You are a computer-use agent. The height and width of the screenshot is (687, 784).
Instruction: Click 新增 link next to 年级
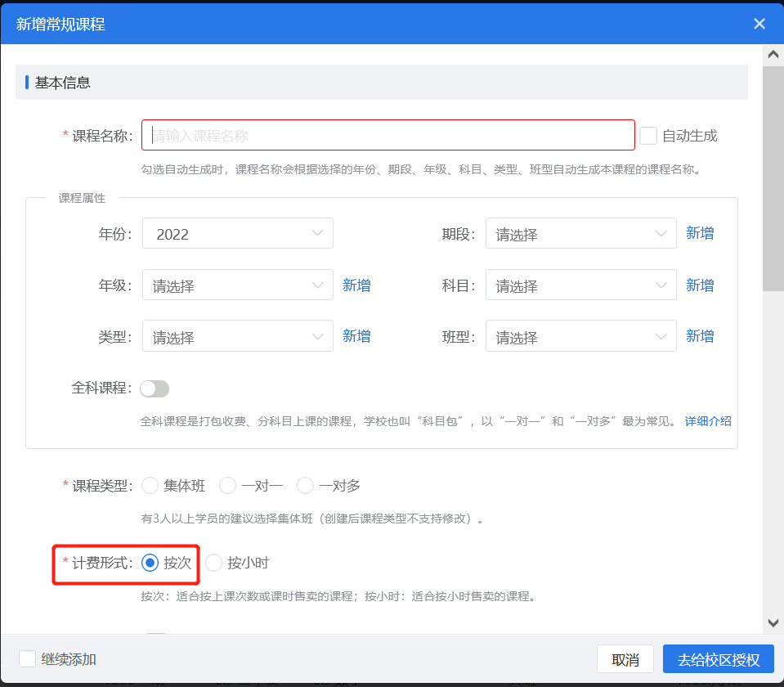356,285
